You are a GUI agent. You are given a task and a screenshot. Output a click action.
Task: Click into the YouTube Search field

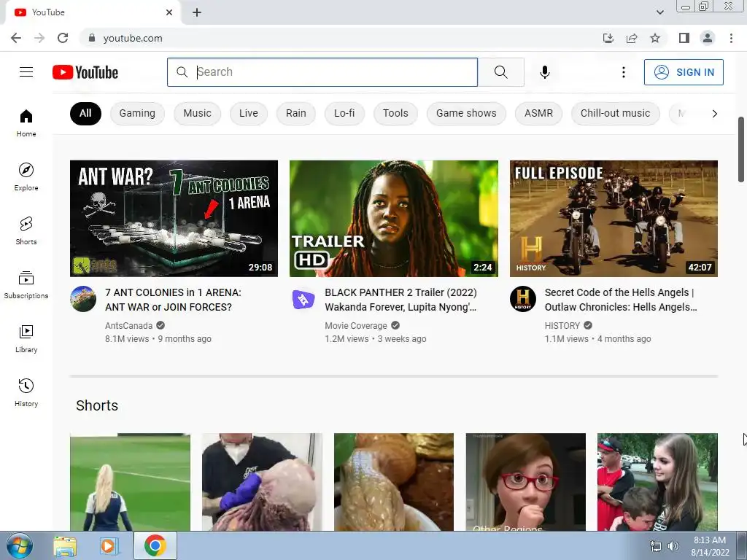tap(322, 72)
